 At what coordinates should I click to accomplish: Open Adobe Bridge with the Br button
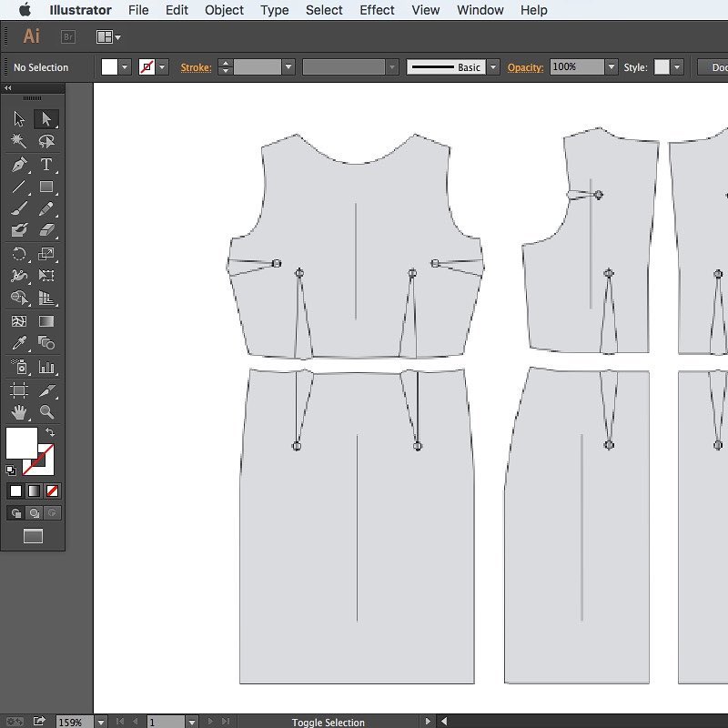[x=68, y=36]
